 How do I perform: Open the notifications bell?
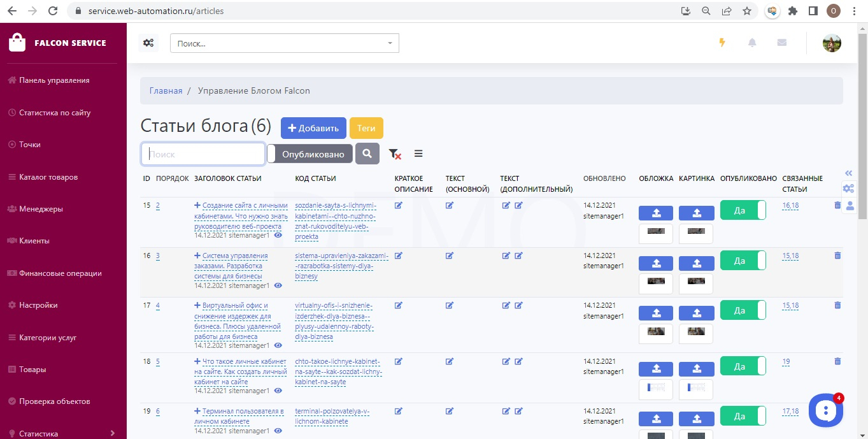[752, 43]
